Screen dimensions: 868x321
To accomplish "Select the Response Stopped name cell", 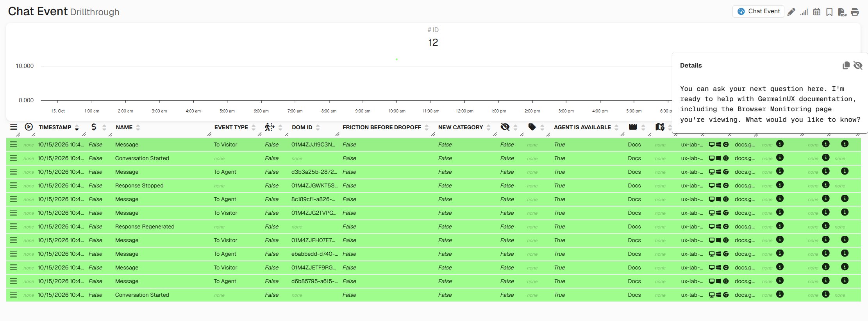I will click(139, 185).
